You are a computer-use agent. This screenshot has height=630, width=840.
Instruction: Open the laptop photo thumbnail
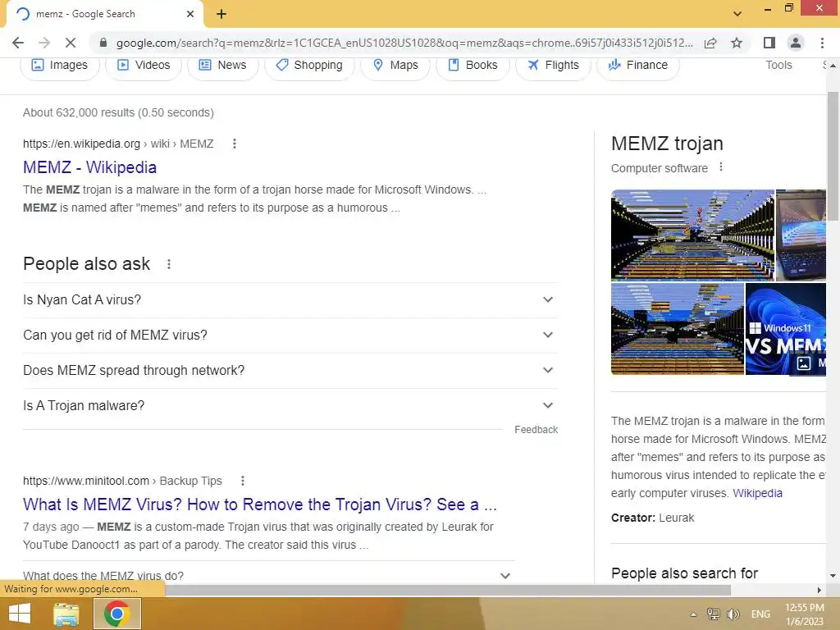coord(801,235)
